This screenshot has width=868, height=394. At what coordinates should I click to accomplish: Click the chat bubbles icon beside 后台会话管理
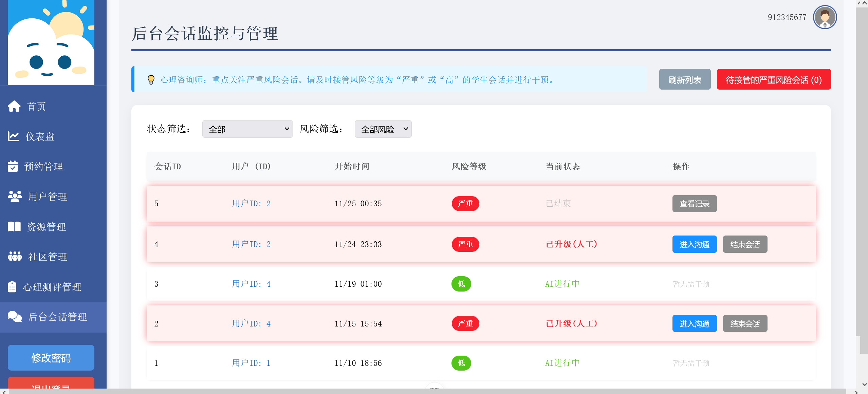[15, 317]
